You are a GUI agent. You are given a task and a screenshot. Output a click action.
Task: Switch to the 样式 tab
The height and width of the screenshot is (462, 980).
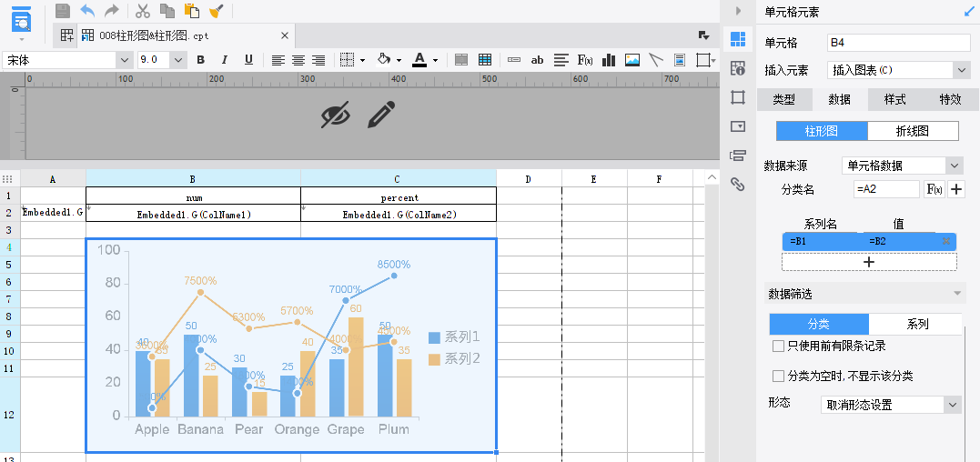pyautogui.click(x=895, y=99)
